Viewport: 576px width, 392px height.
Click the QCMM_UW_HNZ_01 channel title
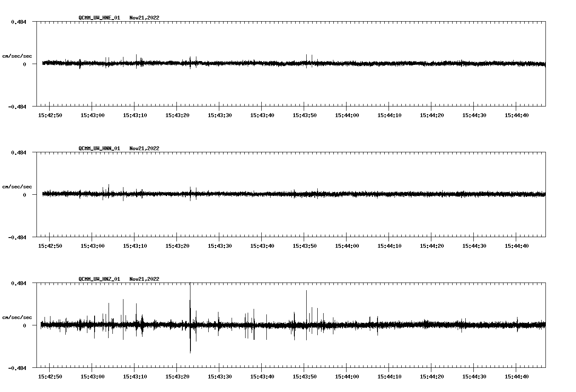point(99,279)
